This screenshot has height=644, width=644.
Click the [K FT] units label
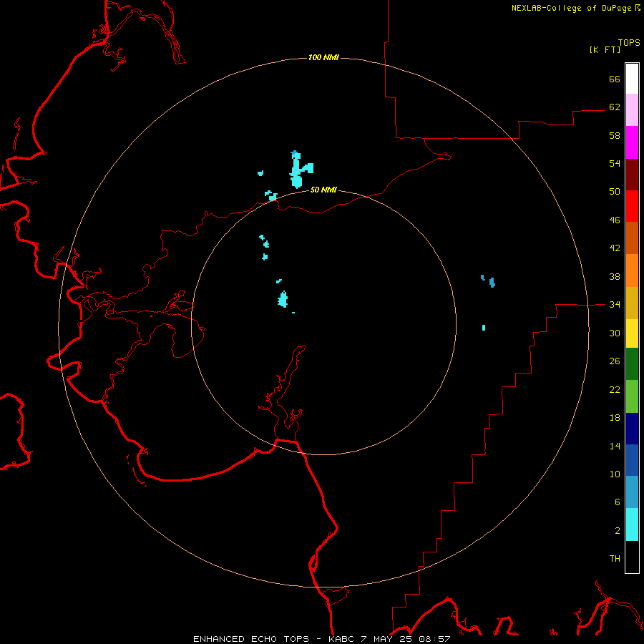(605, 49)
